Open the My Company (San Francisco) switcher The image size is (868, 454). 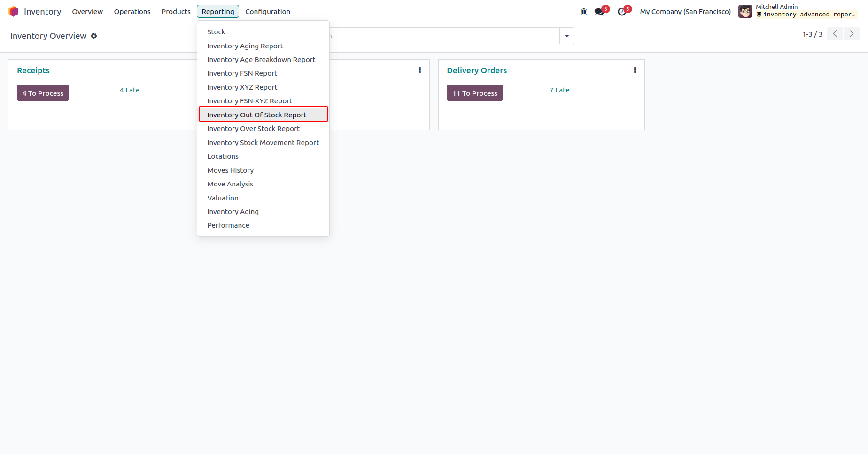685,11
